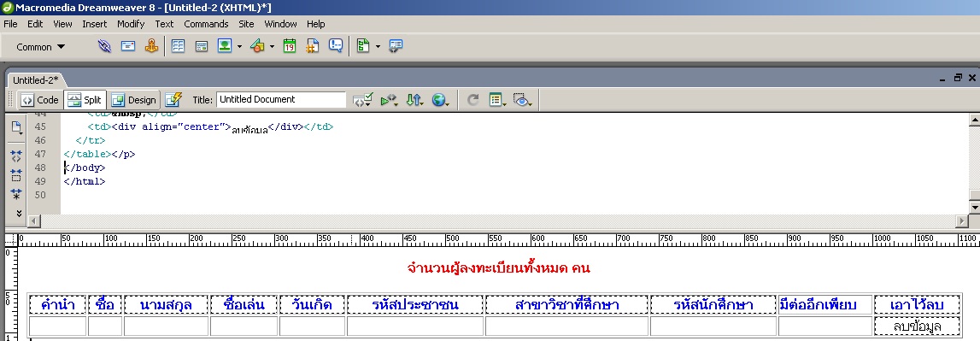Open the Edit menu
980x341 pixels.
tap(35, 24)
